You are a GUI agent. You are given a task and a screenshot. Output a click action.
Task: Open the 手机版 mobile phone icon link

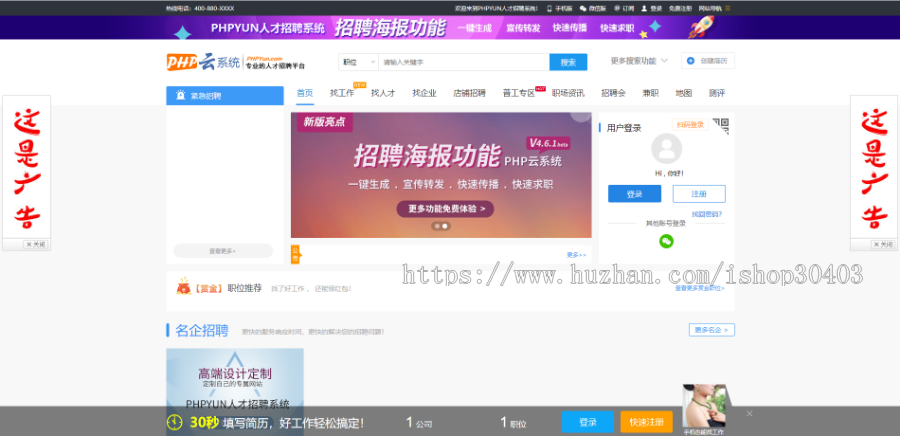point(549,8)
